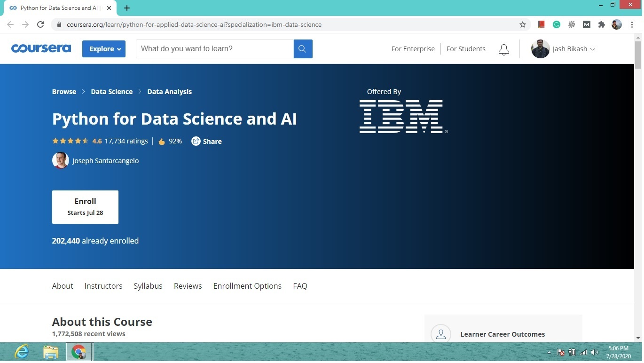Click the network signal tray icon
This screenshot has width=644, height=363.
pos(583,352)
